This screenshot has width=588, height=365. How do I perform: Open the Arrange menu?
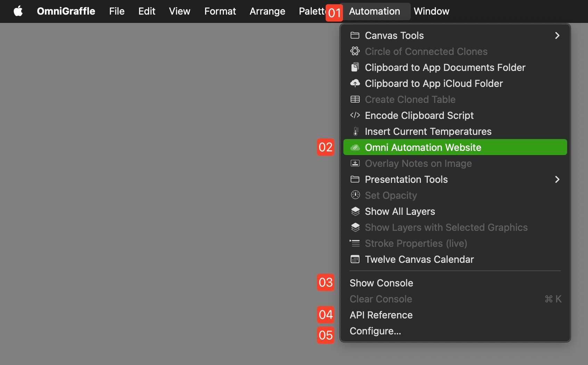(267, 11)
